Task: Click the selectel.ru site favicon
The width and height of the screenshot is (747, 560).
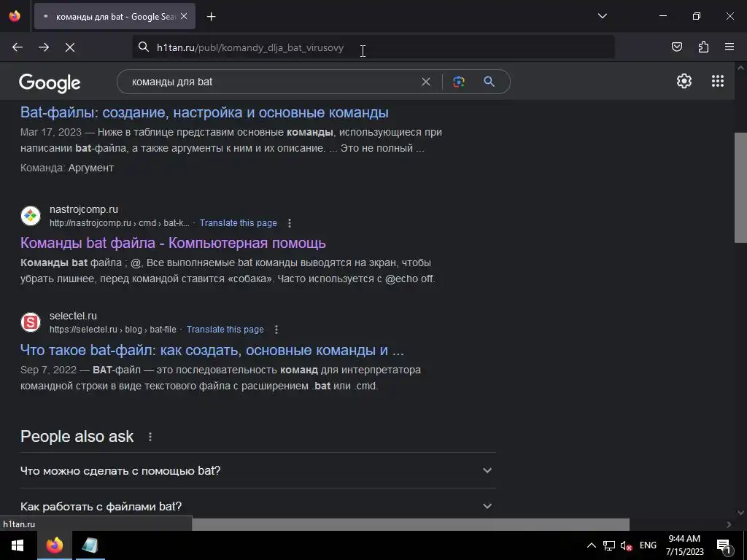Action: 31,322
